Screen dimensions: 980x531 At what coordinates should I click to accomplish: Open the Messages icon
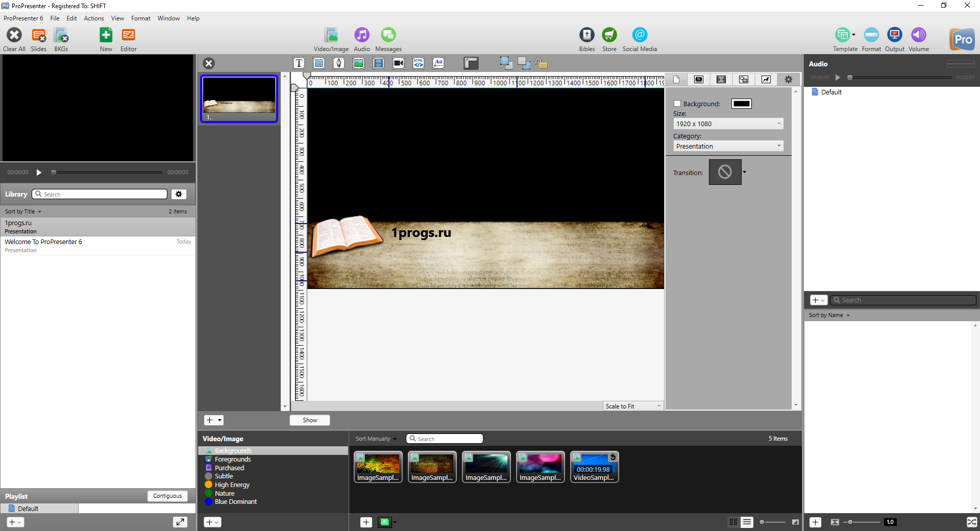point(388,35)
